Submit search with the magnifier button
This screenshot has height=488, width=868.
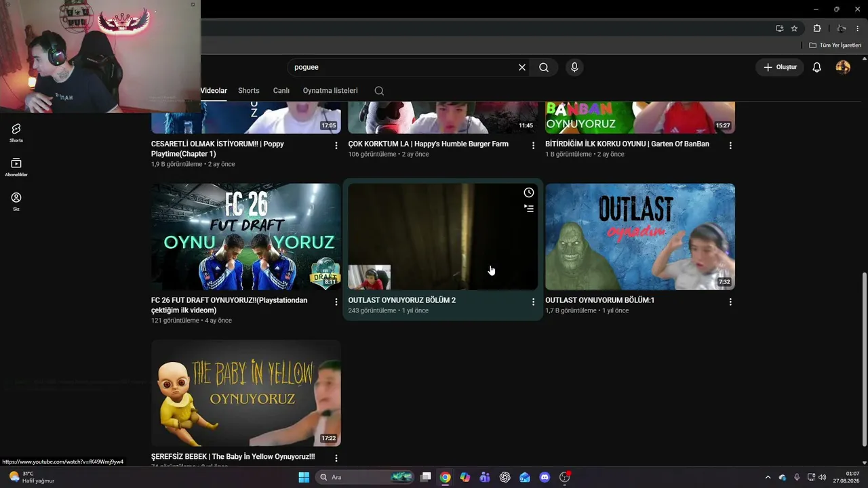(544, 67)
